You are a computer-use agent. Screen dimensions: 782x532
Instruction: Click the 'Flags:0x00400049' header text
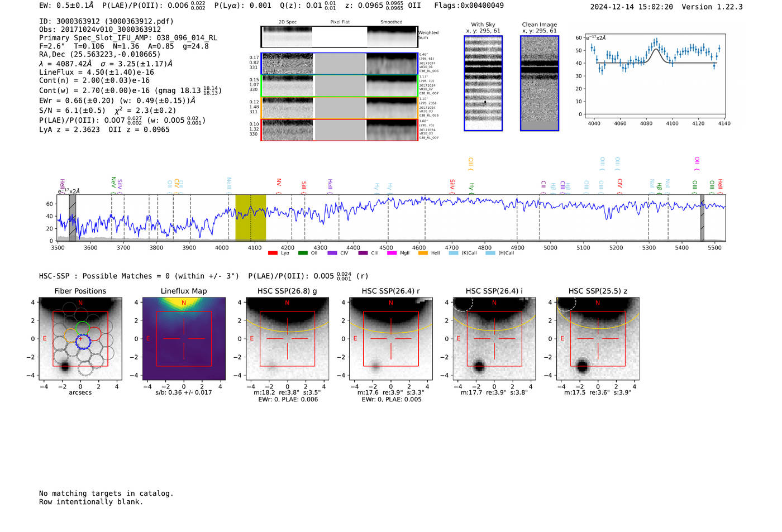click(x=469, y=6)
